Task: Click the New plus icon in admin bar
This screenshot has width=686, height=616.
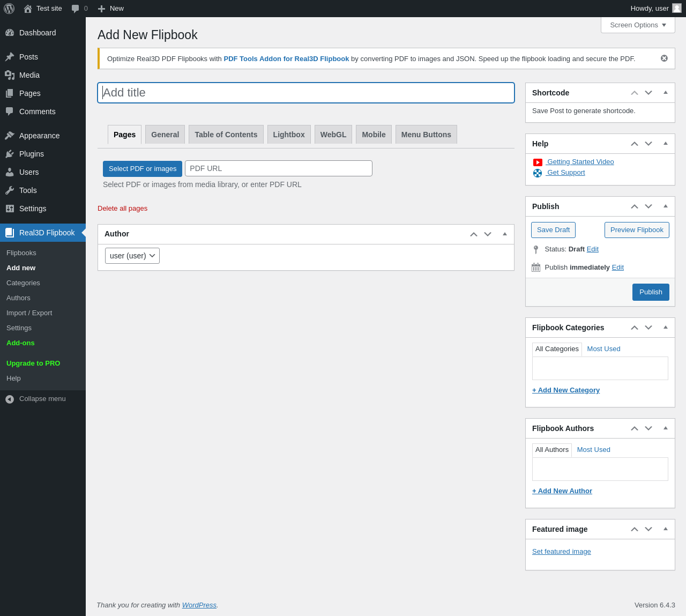Action: click(x=101, y=9)
